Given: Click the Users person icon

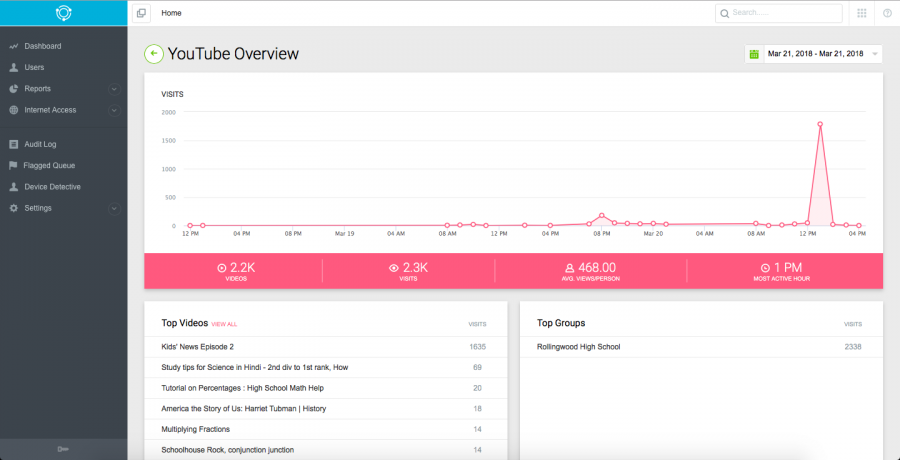Looking at the screenshot, I should [x=14, y=68].
